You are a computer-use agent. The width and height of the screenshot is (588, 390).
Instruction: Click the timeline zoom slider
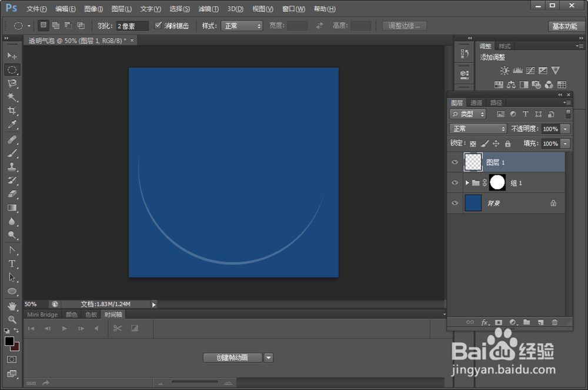coord(195,382)
